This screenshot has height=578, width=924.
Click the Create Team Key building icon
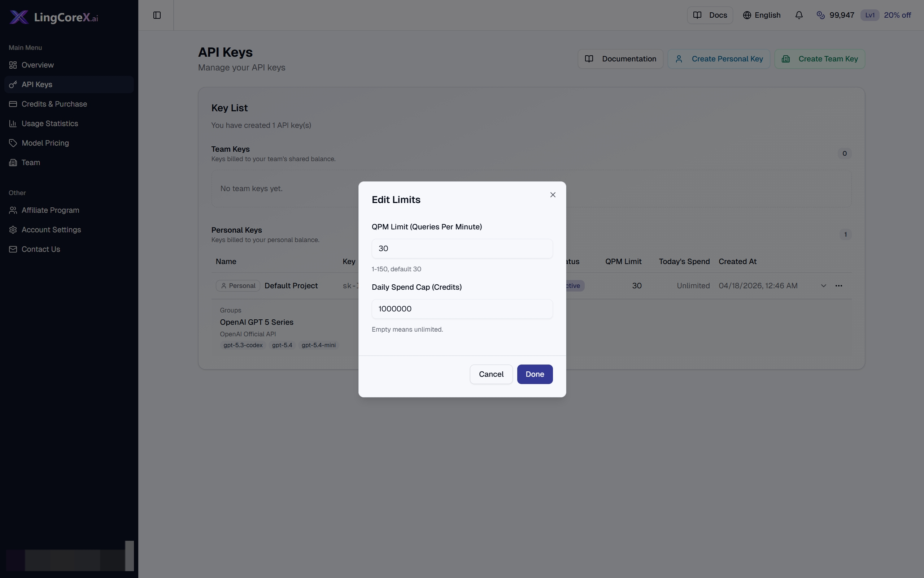[785, 59]
